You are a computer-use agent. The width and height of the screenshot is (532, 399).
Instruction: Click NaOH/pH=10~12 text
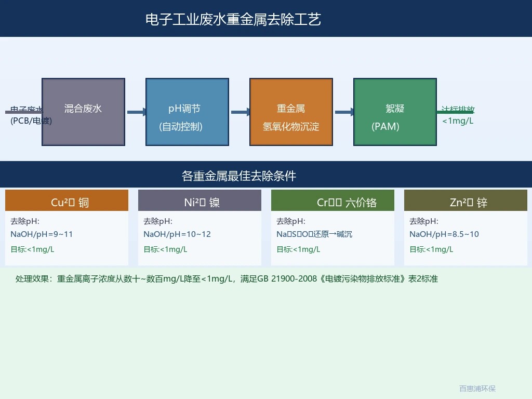[177, 234]
